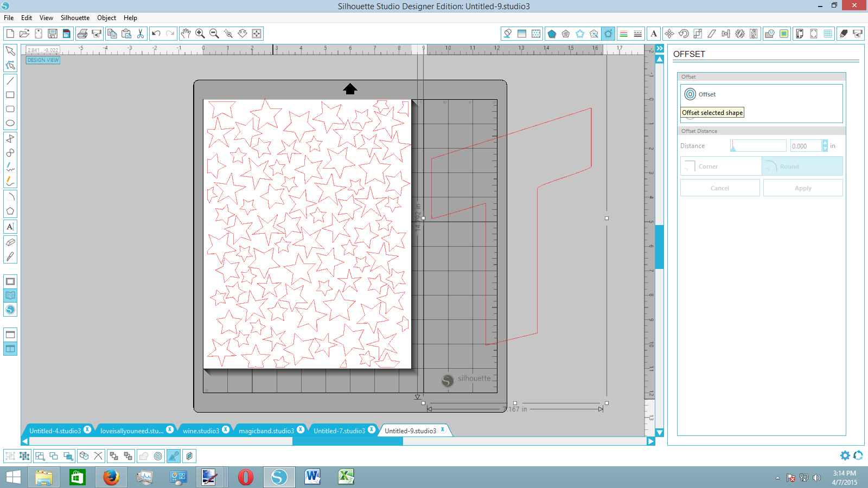Save the file using the floppy disk icon

[x=53, y=34]
